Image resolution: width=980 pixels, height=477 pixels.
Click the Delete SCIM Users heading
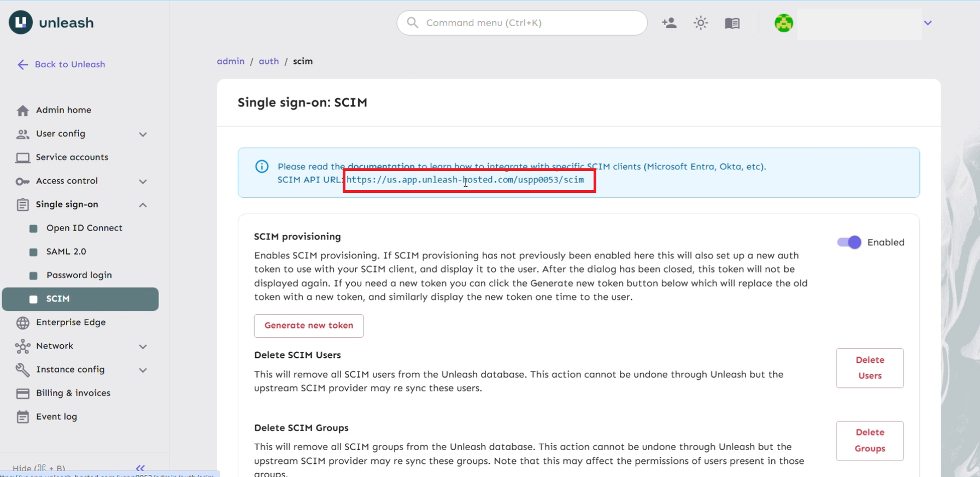(x=297, y=355)
